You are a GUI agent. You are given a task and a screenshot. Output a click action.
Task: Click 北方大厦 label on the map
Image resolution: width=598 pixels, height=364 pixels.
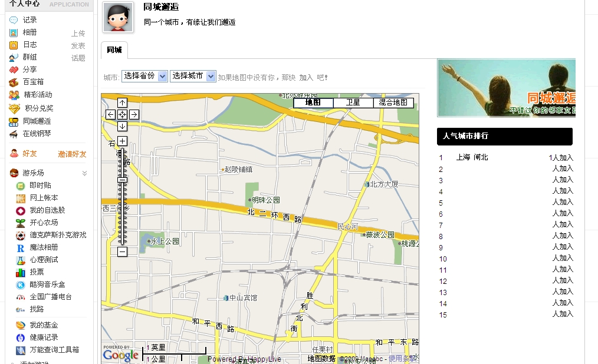(384, 184)
